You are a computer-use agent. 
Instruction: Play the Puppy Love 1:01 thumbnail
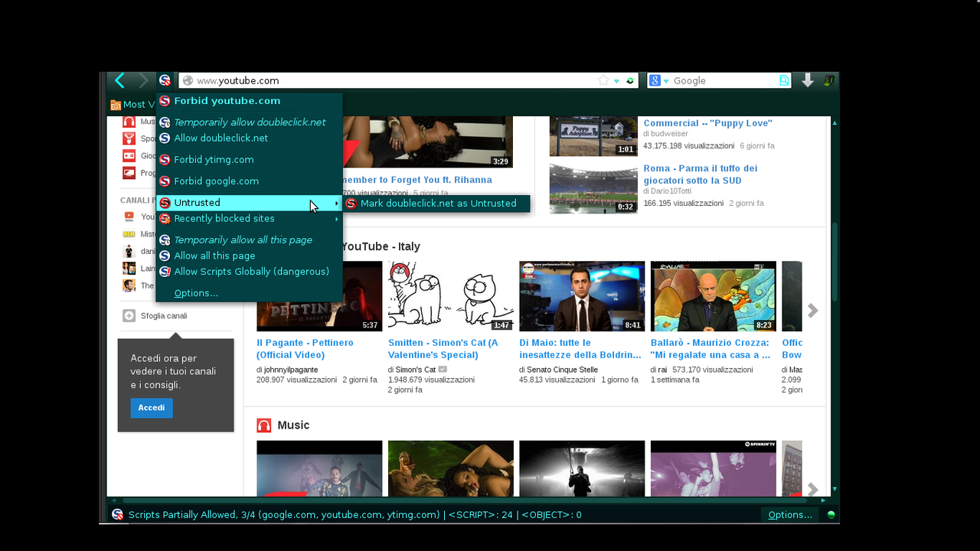pyautogui.click(x=593, y=136)
